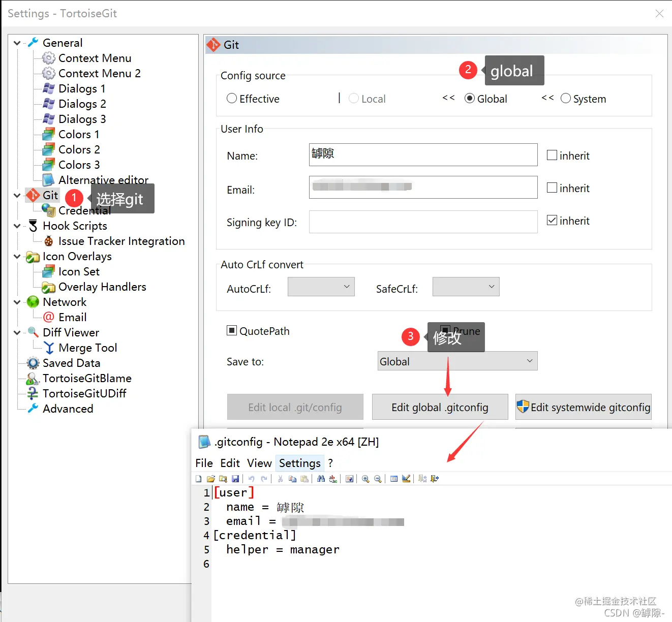Screen dimensions: 672x622
Task: Click the Cut scissors icon in Notepad2
Action: [280, 479]
